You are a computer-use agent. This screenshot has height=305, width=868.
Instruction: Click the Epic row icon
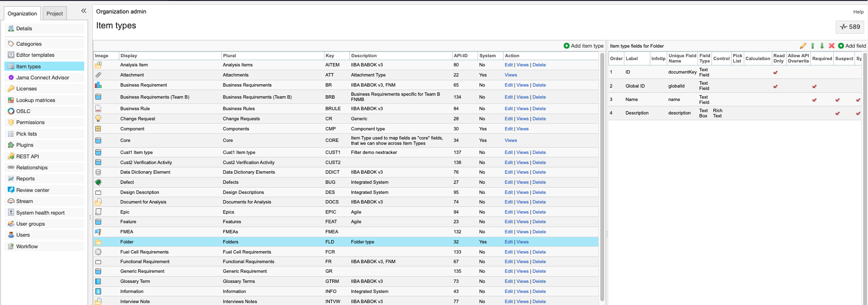click(x=98, y=212)
